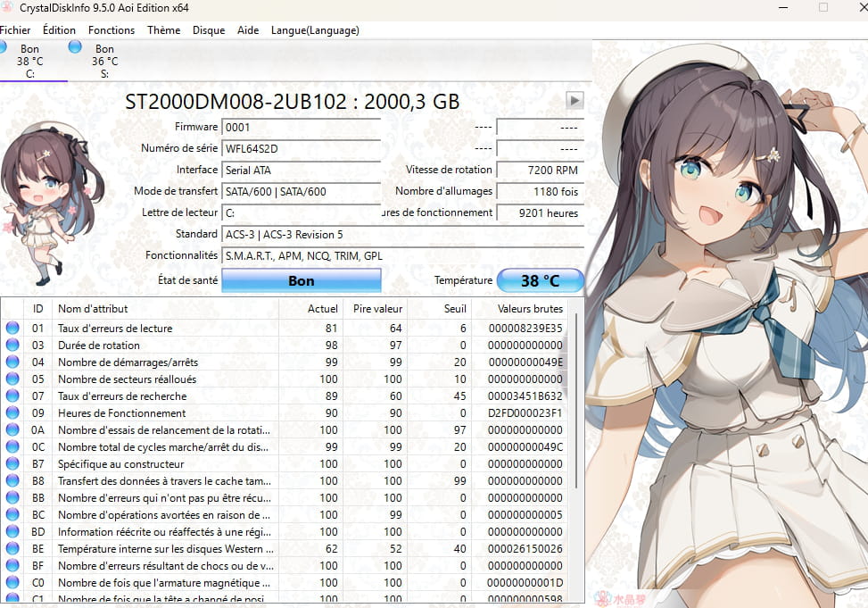Click raw value 000008239E35
This screenshot has height=608, width=868.
pyautogui.click(x=525, y=329)
